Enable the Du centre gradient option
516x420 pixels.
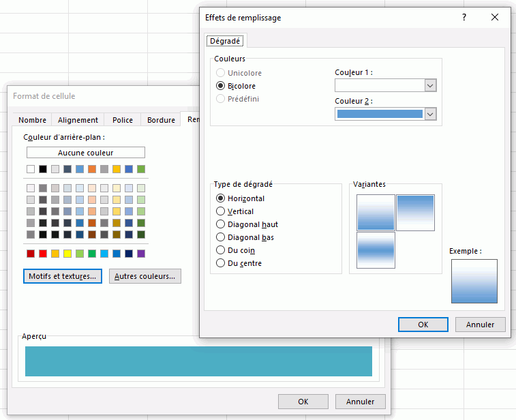[220, 263]
